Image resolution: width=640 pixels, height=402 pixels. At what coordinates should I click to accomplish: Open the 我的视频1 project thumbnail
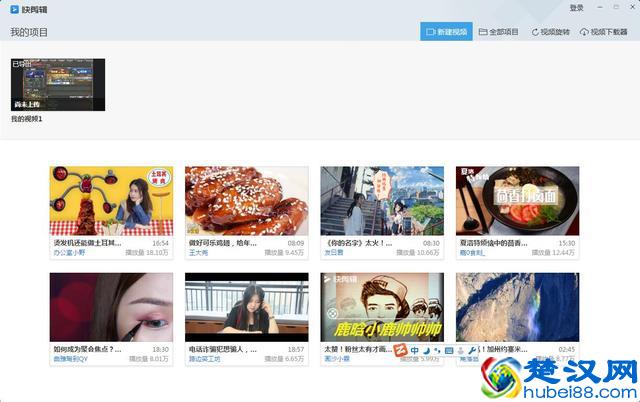58,84
